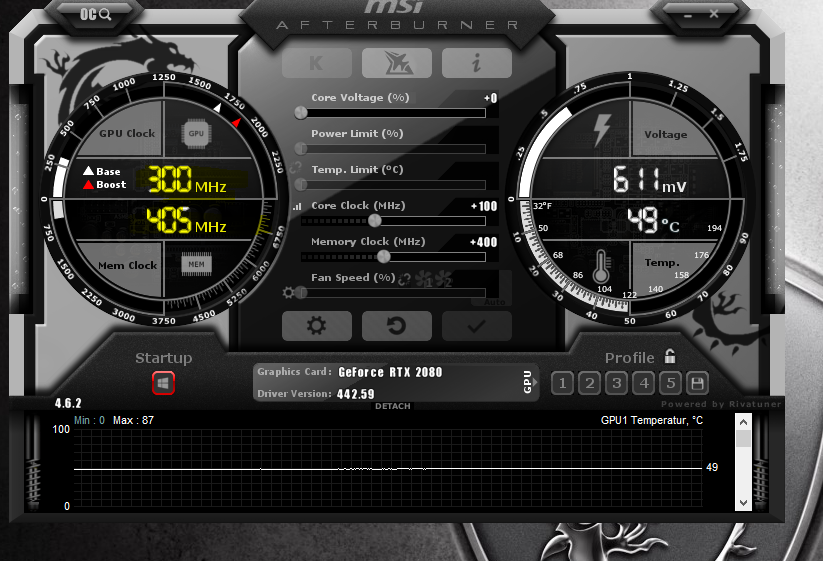Select fan 1 icon
This screenshot has width=823, height=561.
tap(424, 279)
